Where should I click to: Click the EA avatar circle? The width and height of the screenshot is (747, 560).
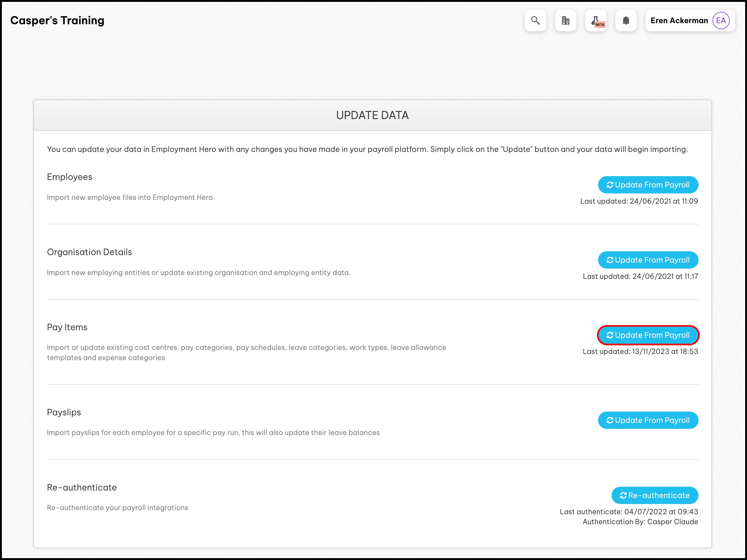click(x=721, y=20)
